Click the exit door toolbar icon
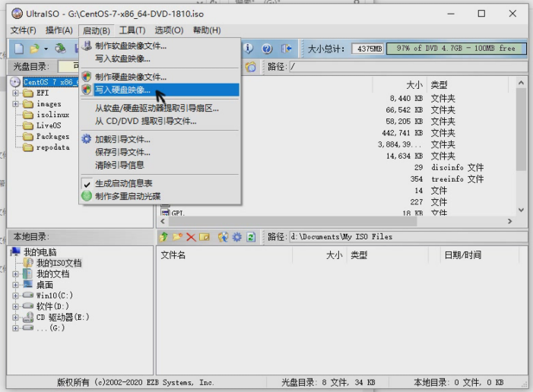The image size is (533, 392). click(x=286, y=49)
